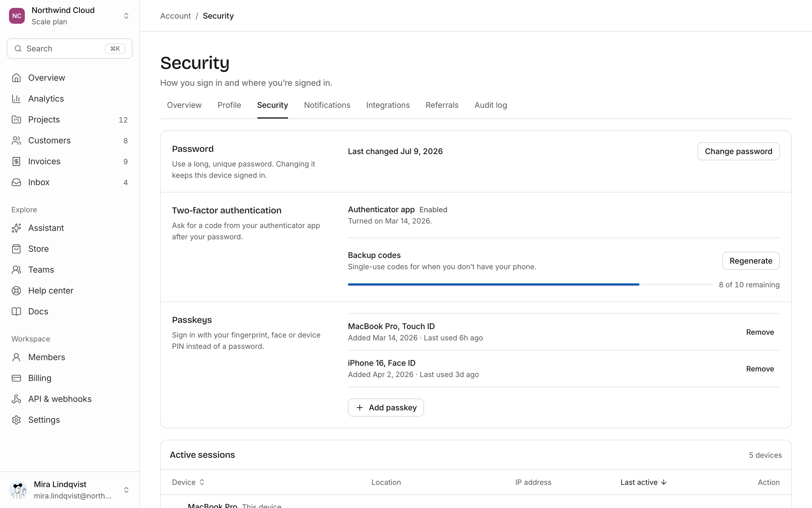This screenshot has width=812, height=508.
Task: Launch the Assistant sparkle icon
Action: click(16, 228)
